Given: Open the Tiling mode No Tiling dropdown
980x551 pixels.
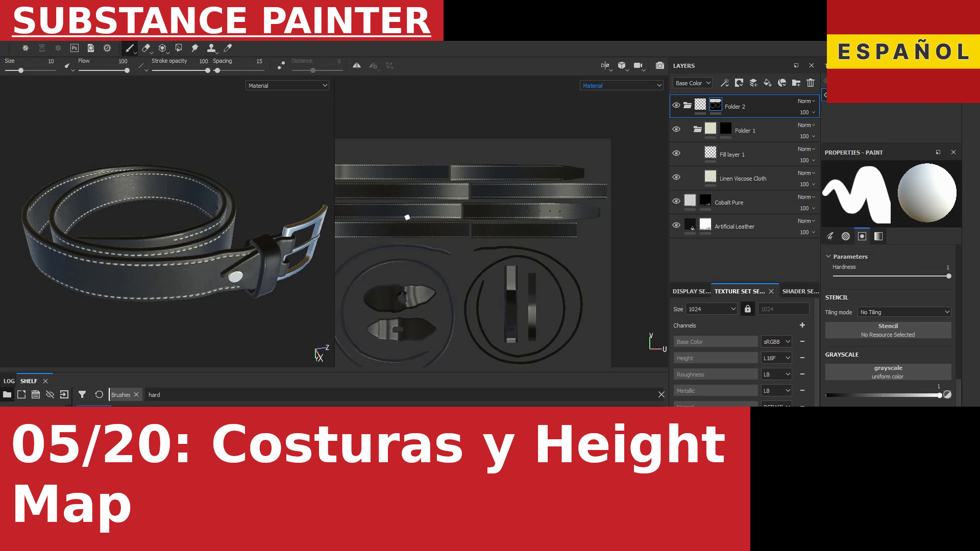Looking at the screenshot, I should point(904,312).
